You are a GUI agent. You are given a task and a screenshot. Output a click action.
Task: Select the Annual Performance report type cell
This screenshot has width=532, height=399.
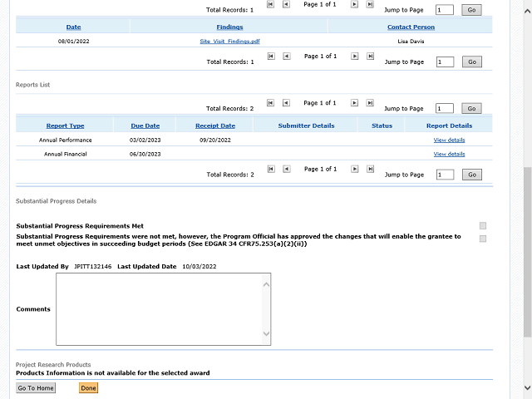(65, 140)
